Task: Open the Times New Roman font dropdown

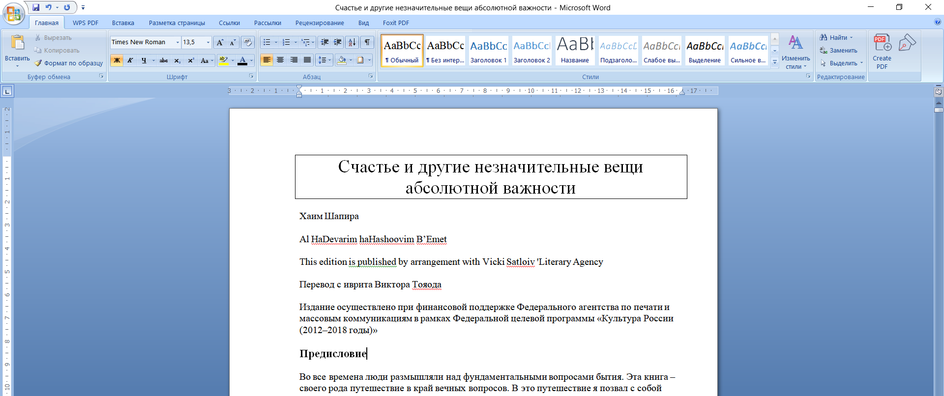Action: tap(177, 43)
